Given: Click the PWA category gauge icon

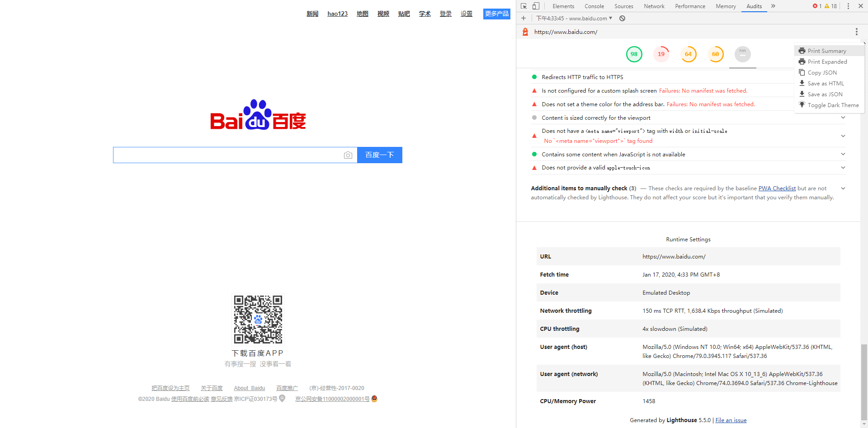Looking at the screenshot, I should coord(742,54).
